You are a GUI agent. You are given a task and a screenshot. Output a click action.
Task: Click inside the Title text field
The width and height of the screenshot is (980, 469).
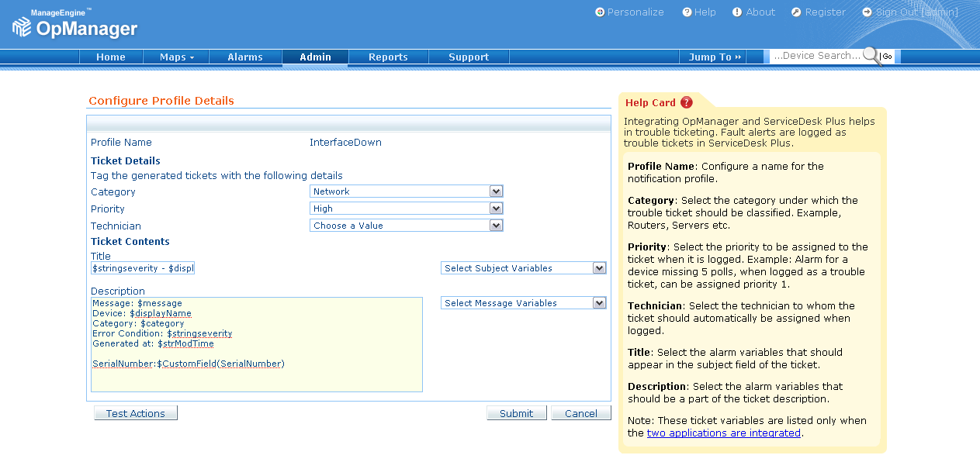(x=143, y=268)
